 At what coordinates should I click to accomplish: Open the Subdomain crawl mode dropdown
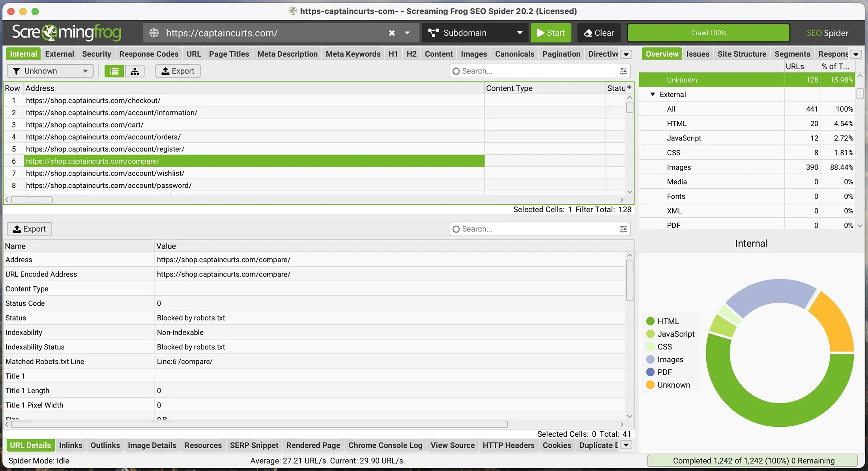pyautogui.click(x=475, y=33)
